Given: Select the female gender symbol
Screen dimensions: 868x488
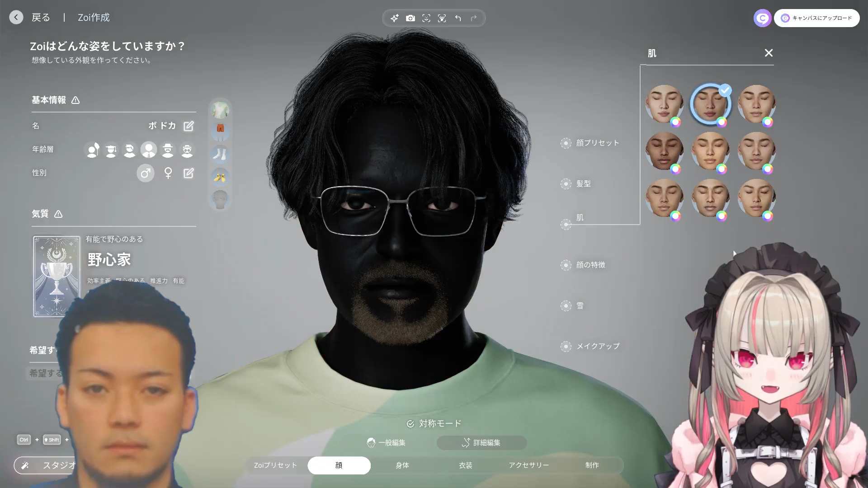Looking at the screenshot, I should pyautogui.click(x=168, y=173).
